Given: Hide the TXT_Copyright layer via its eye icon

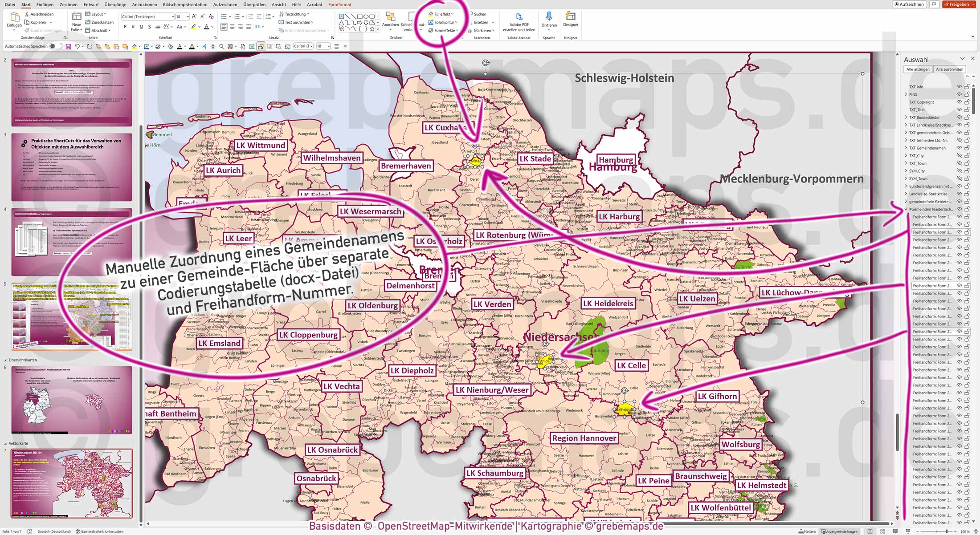Looking at the screenshot, I should coord(959,102).
